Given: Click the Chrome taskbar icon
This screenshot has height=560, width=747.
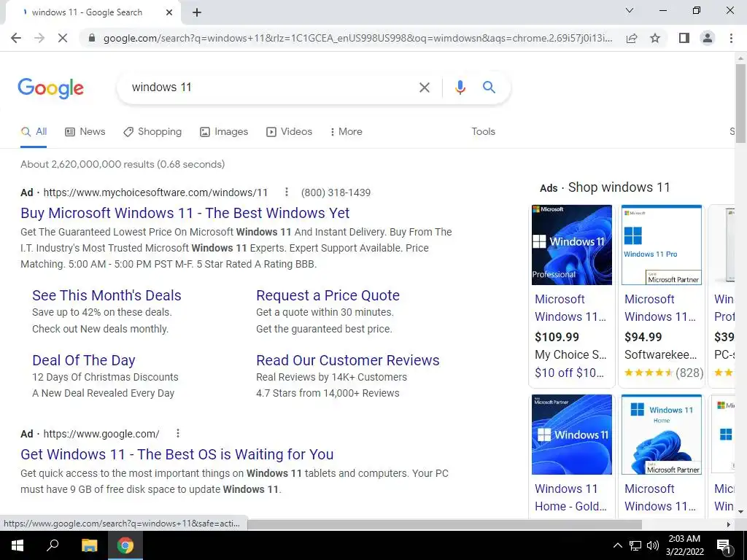Looking at the screenshot, I should [x=125, y=545].
